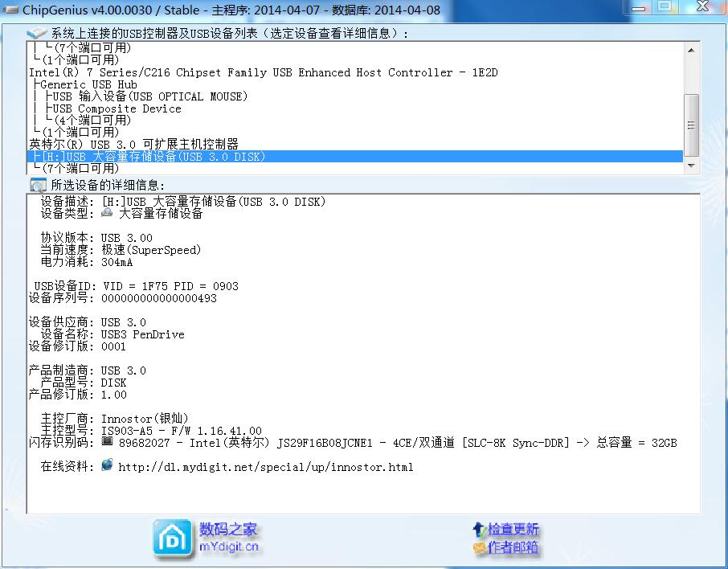The height and width of the screenshot is (569, 728).
Task: Click the 主控厂商 Innostor(银灿) line
Action: point(115,419)
